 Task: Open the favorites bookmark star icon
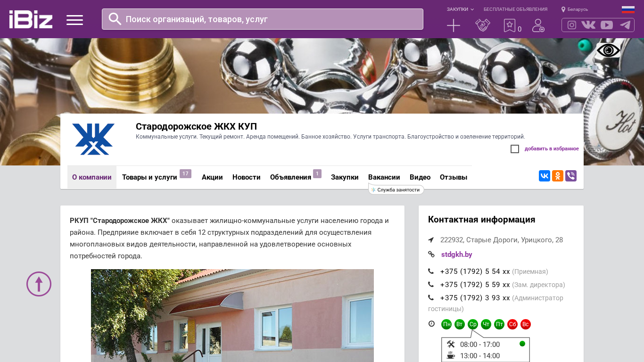pyautogui.click(x=510, y=25)
